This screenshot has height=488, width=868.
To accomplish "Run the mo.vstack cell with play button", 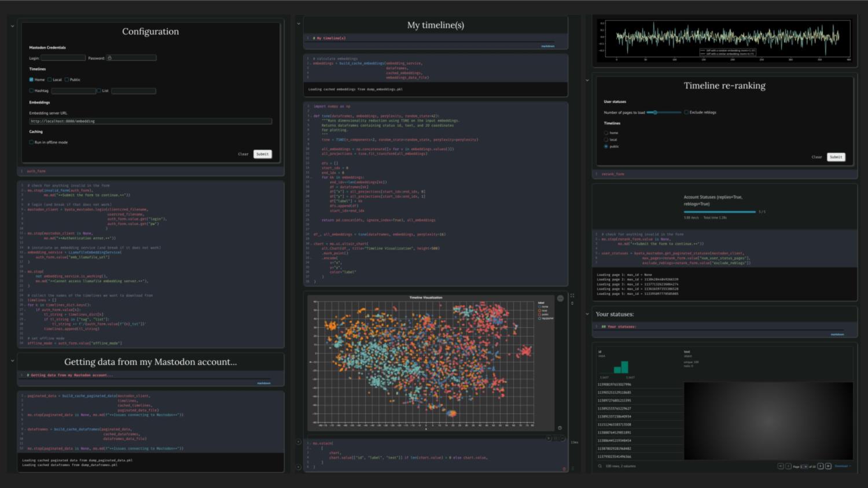I will pos(549,438).
